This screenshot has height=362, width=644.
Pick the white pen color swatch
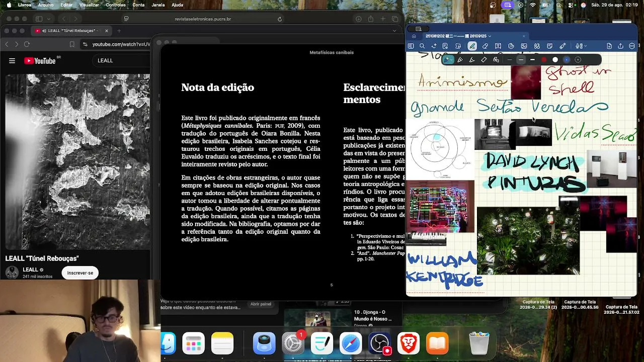555,60
